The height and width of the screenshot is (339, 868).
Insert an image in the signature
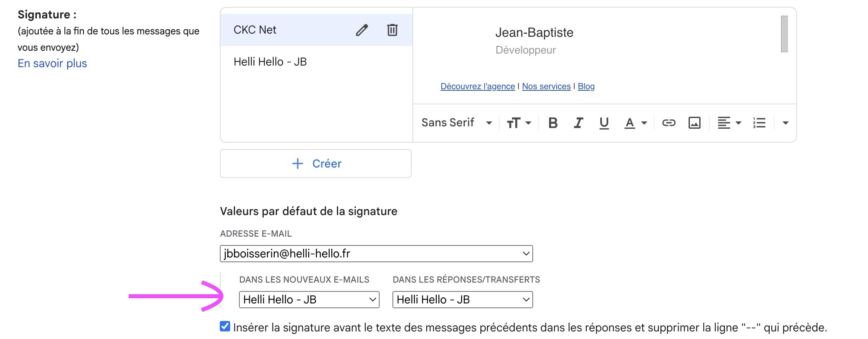click(695, 123)
